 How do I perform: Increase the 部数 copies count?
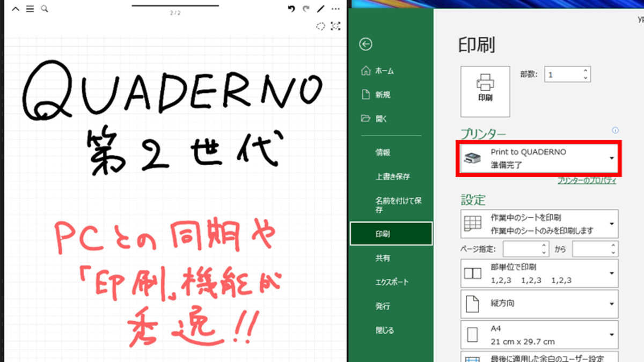pyautogui.click(x=586, y=71)
